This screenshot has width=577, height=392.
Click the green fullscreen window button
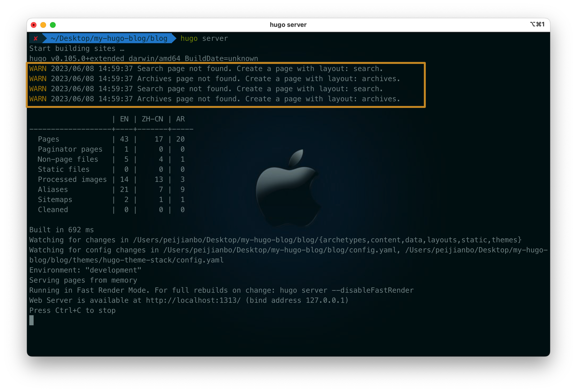[53, 25]
